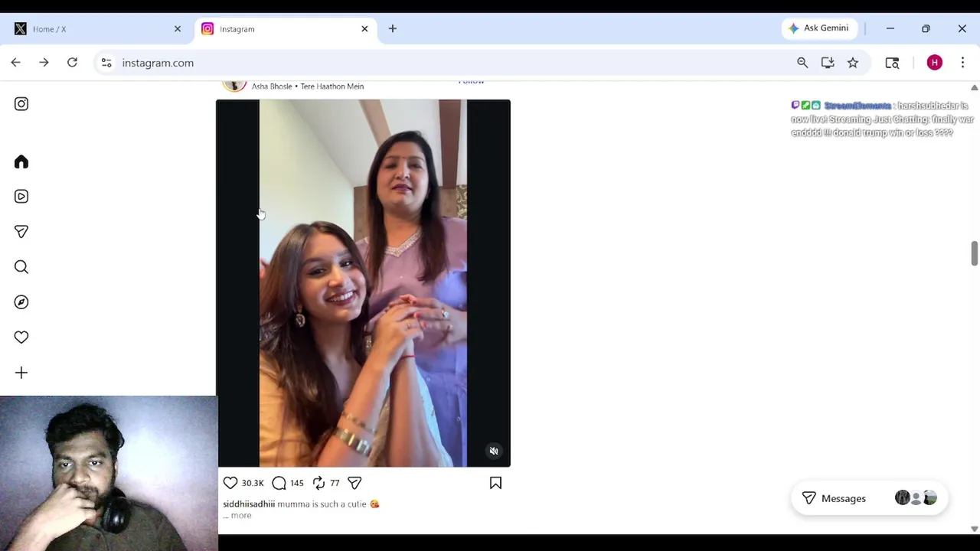Click Google Lens search icon in toolbar

(x=892, y=63)
